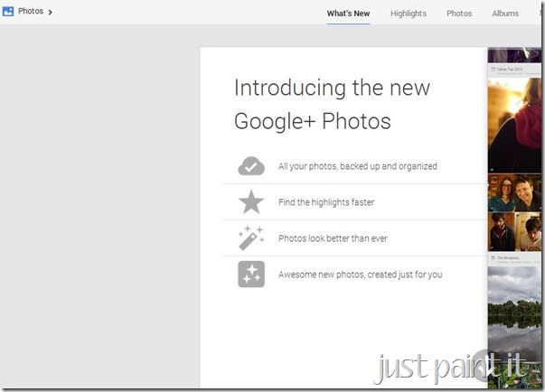Select 'Find the highlights faster' text
Viewport: 545px width, 392px height.
pos(326,202)
